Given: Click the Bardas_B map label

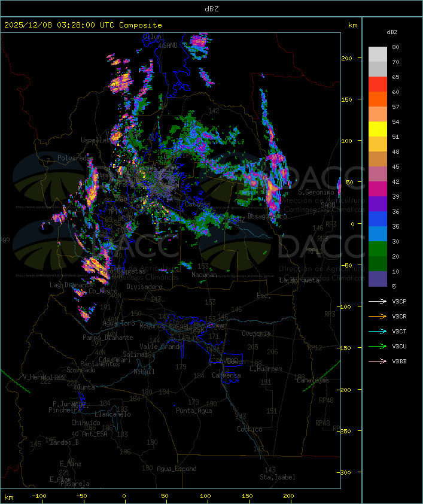Looking at the screenshot, I should click(64, 442).
